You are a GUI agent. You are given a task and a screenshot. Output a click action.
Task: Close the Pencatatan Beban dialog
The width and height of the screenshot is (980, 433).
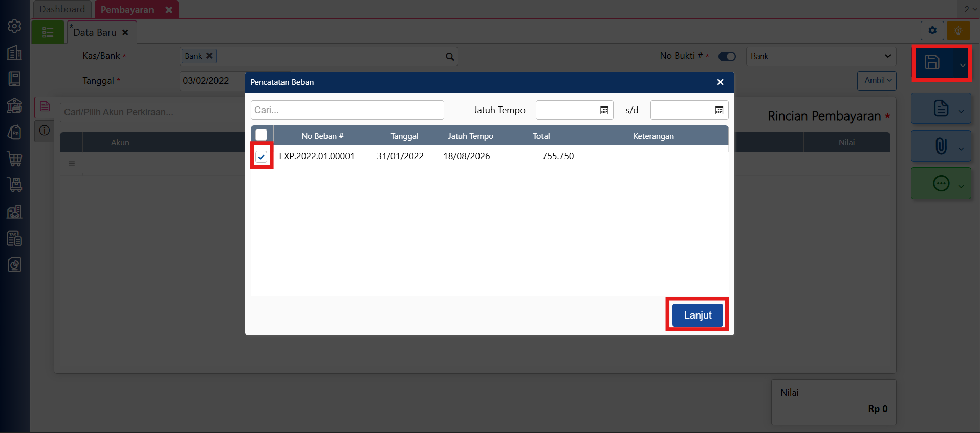720,82
